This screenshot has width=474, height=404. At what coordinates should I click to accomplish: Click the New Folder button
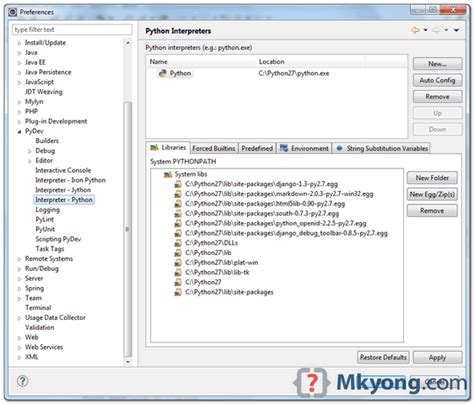tap(432, 178)
